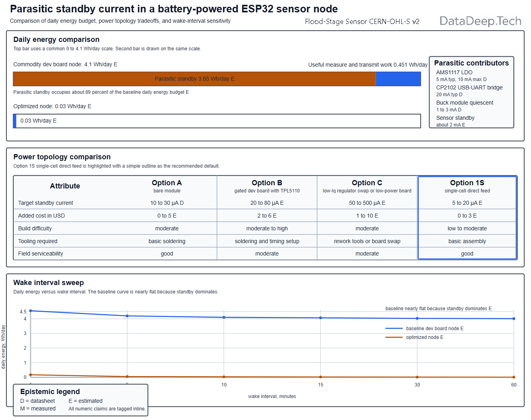The width and height of the screenshot is (531, 420).
Task: Click the '10 to 30 µA D' cell
Action: pos(167,203)
